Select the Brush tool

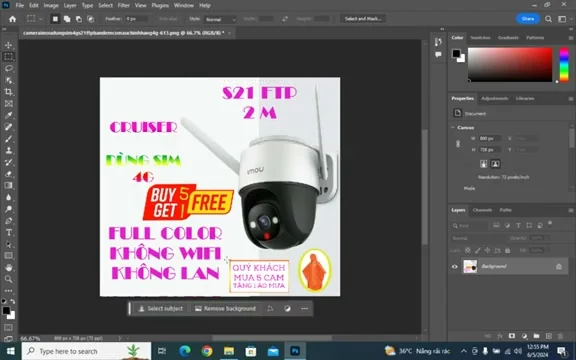pos(8,139)
